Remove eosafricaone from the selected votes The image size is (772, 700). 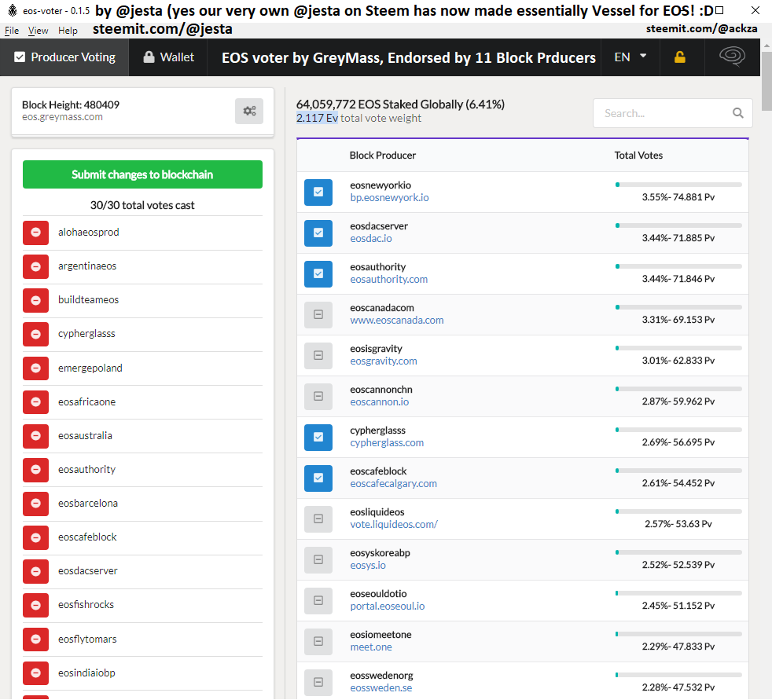click(x=36, y=402)
